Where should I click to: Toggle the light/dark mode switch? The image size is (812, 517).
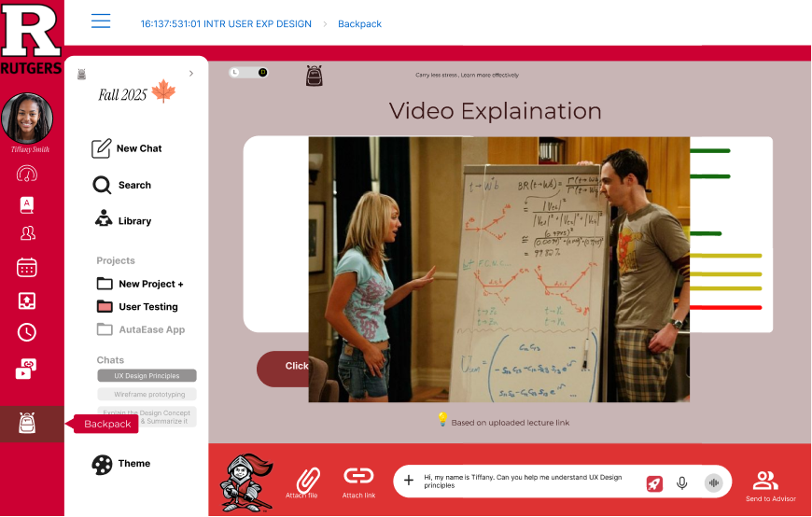tap(248, 73)
